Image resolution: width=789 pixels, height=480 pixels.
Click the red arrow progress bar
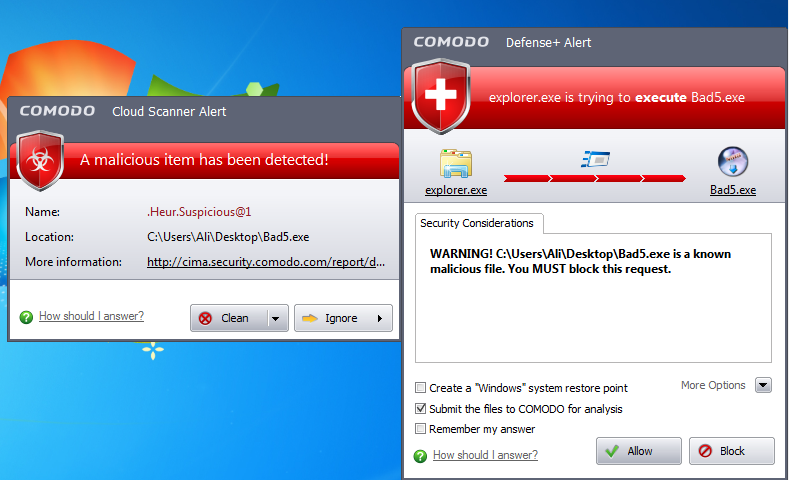(594, 178)
